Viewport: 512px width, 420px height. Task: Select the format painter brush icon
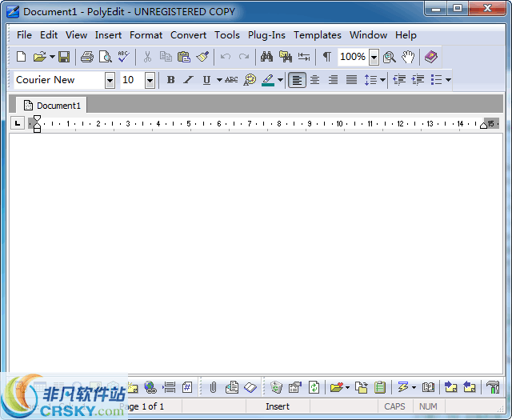pos(202,57)
